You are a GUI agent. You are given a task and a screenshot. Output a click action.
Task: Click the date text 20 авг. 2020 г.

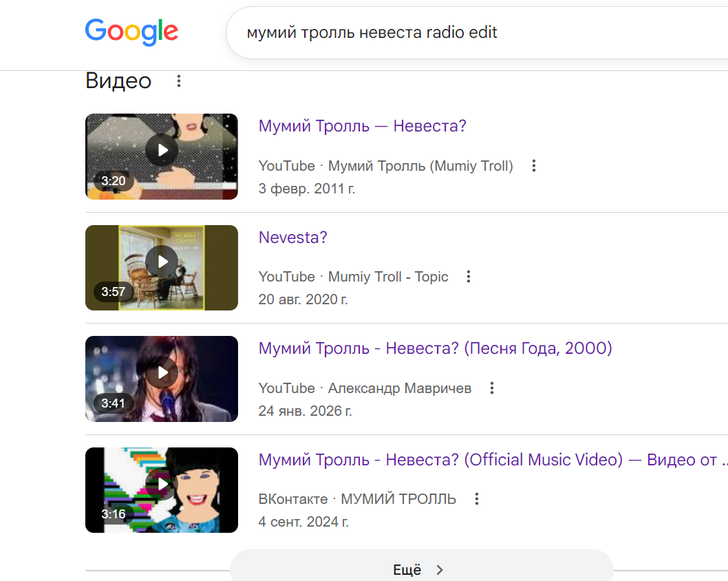coord(303,299)
